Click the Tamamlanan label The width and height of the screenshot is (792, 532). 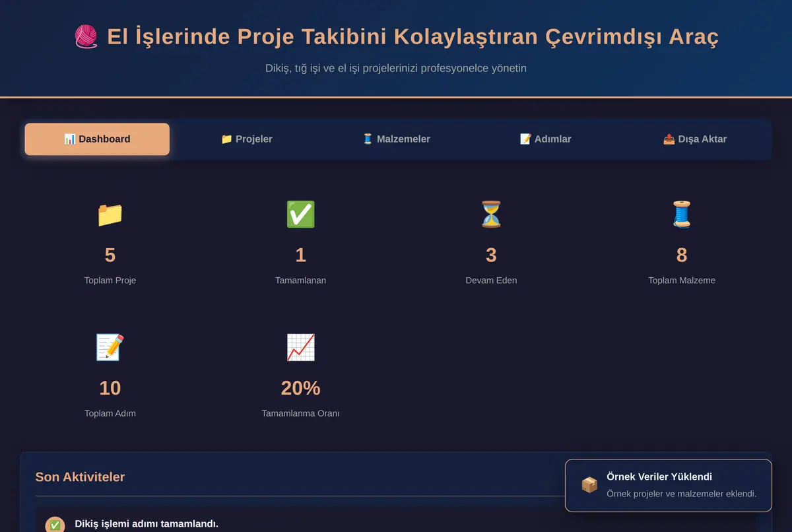pos(300,281)
